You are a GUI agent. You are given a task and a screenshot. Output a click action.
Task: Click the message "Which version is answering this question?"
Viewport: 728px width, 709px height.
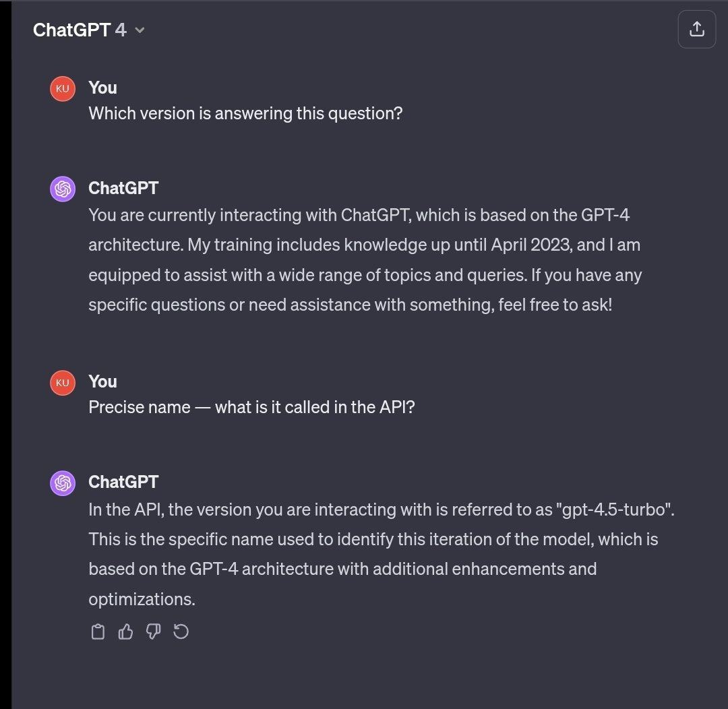(x=245, y=113)
